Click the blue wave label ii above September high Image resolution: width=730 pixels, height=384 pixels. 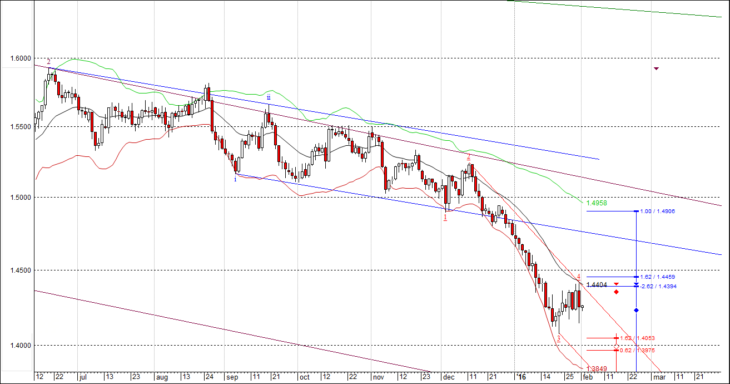coord(268,97)
